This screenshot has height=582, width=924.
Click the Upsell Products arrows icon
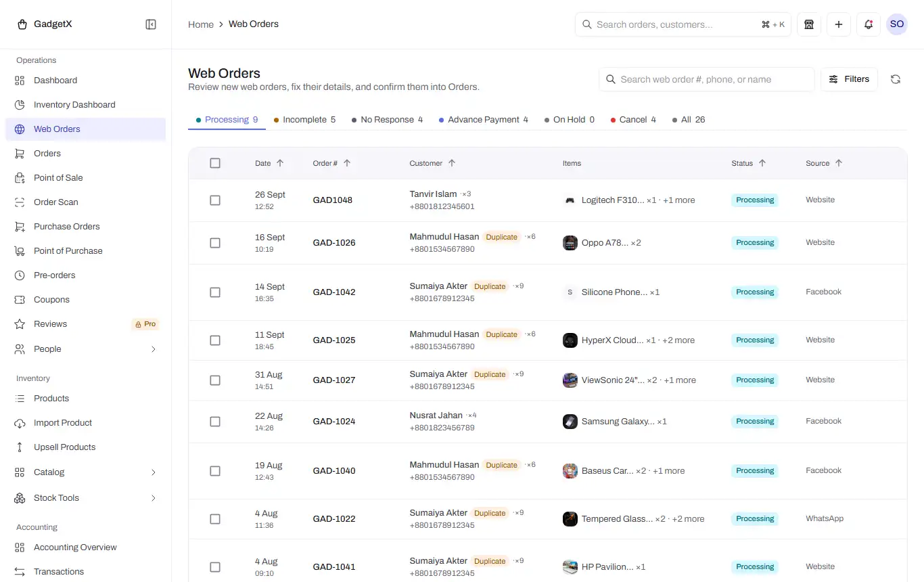point(20,447)
